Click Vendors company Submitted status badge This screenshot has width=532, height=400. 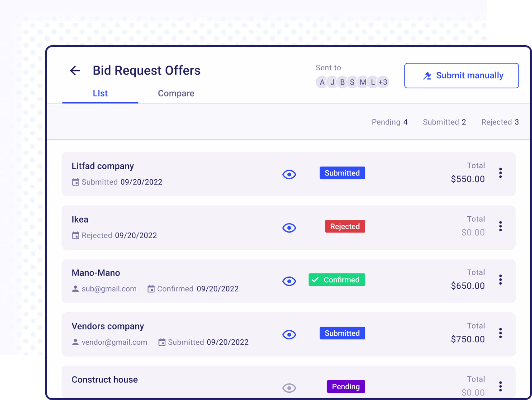pos(342,333)
